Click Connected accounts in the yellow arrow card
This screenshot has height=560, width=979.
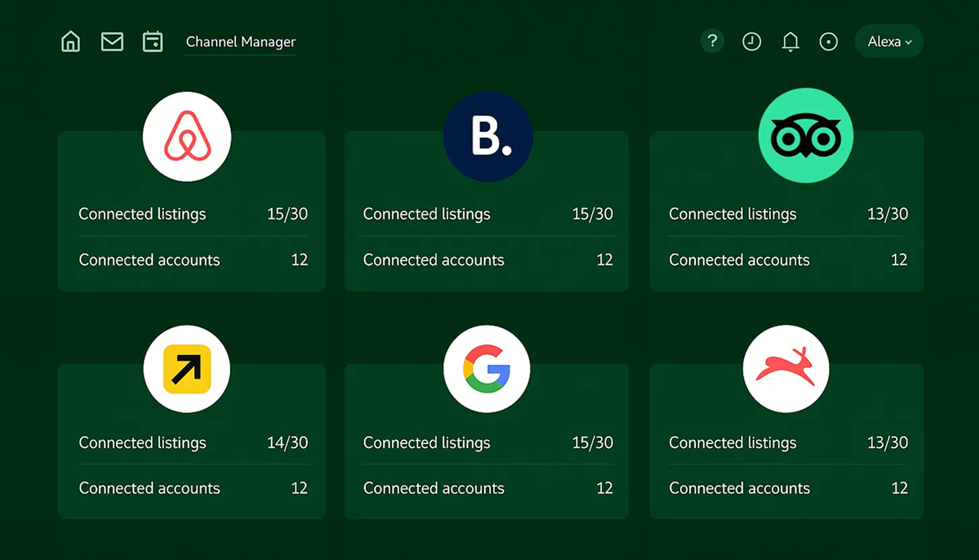(149, 489)
